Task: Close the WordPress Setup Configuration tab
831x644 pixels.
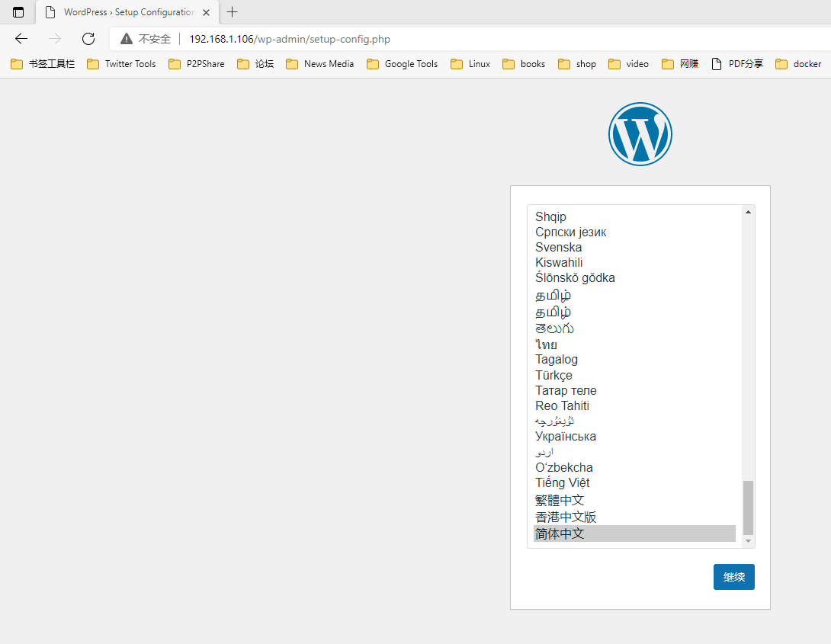Action: (206, 12)
